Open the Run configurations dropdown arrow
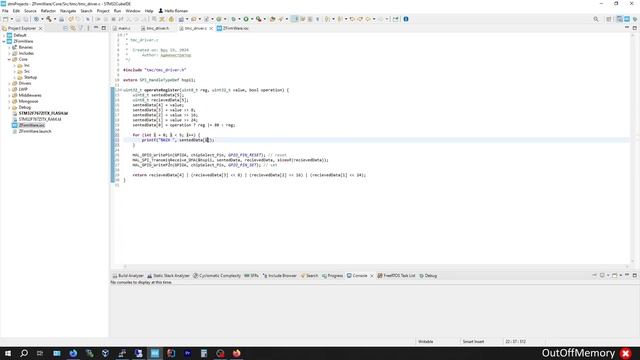 pos(252,19)
